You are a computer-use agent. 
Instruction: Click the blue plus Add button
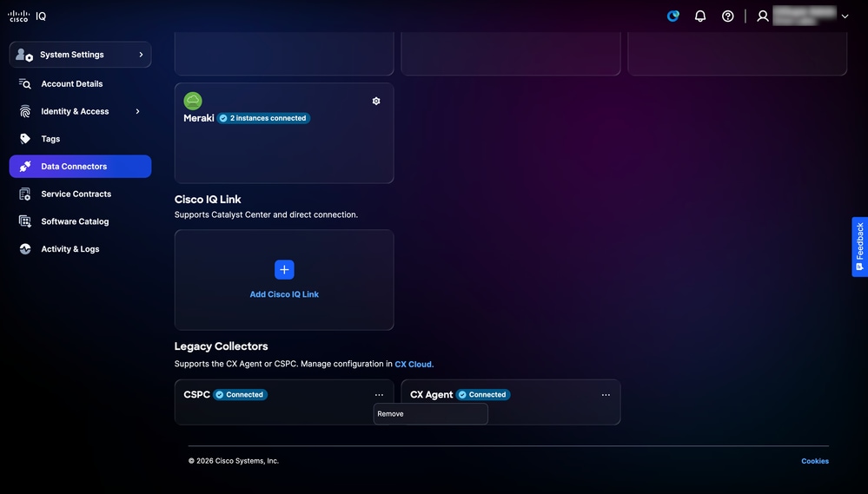[284, 269]
